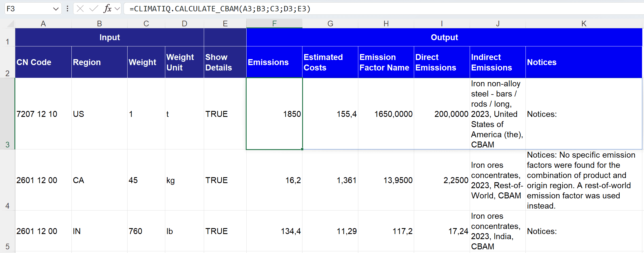Expand the formula bar dropdown chevron

(x=117, y=9)
